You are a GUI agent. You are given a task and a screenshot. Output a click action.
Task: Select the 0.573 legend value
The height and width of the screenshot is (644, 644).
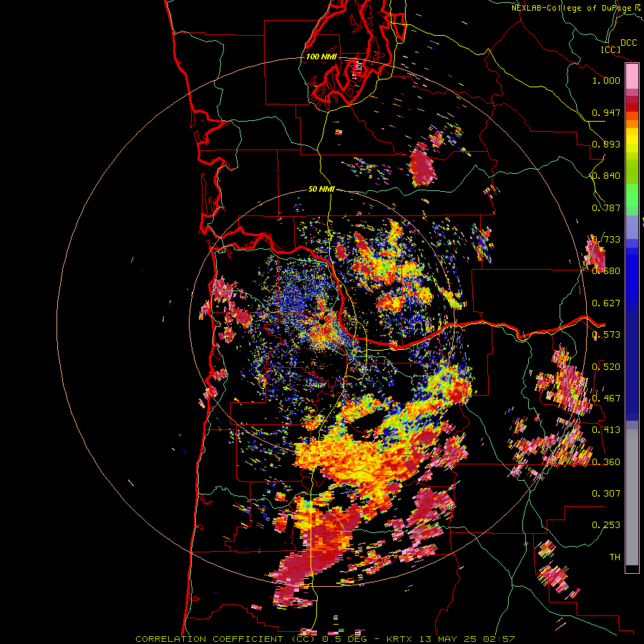coord(606,335)
